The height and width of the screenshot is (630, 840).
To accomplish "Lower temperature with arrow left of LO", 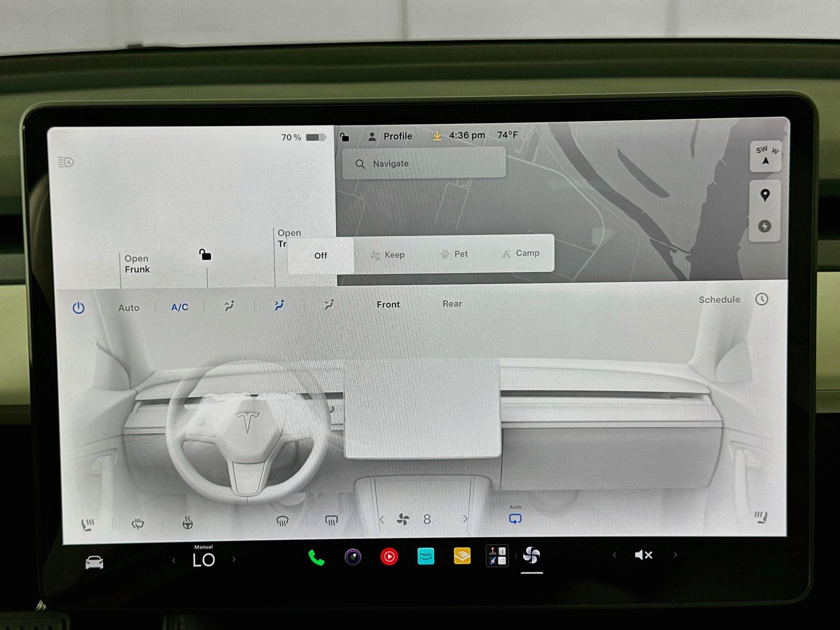I will pyautogui.click(x=174, y=560).
